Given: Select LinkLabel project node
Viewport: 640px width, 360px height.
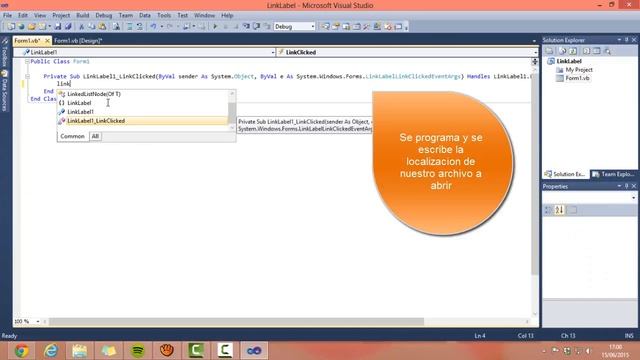Looking at the screenshot, I should (x=569, y=61).
